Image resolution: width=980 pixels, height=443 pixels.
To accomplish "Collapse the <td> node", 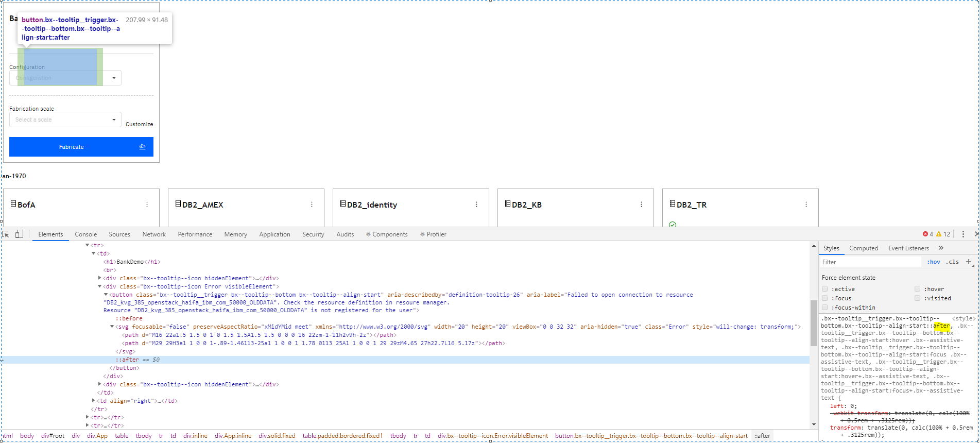I will 94,253.
